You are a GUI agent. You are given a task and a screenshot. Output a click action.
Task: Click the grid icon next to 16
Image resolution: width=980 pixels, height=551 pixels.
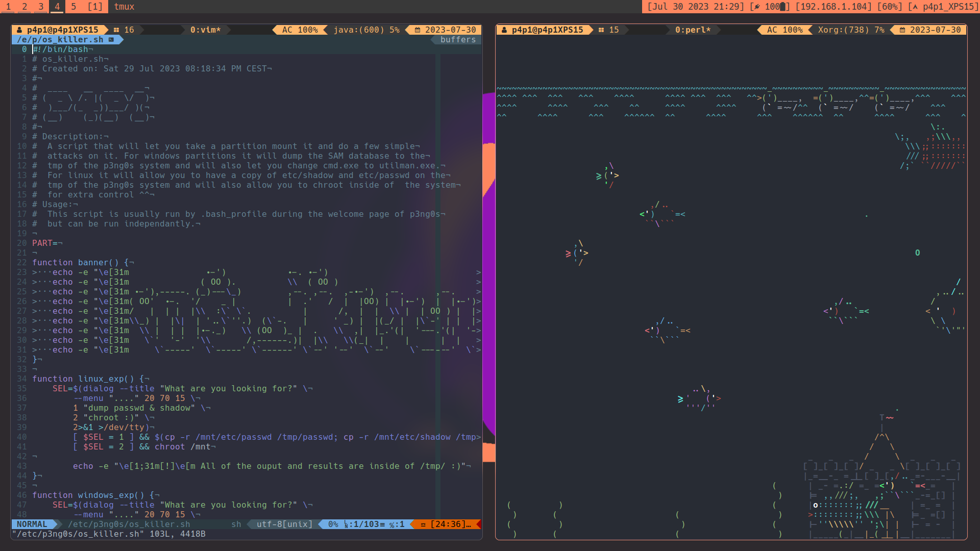[116, 30]
